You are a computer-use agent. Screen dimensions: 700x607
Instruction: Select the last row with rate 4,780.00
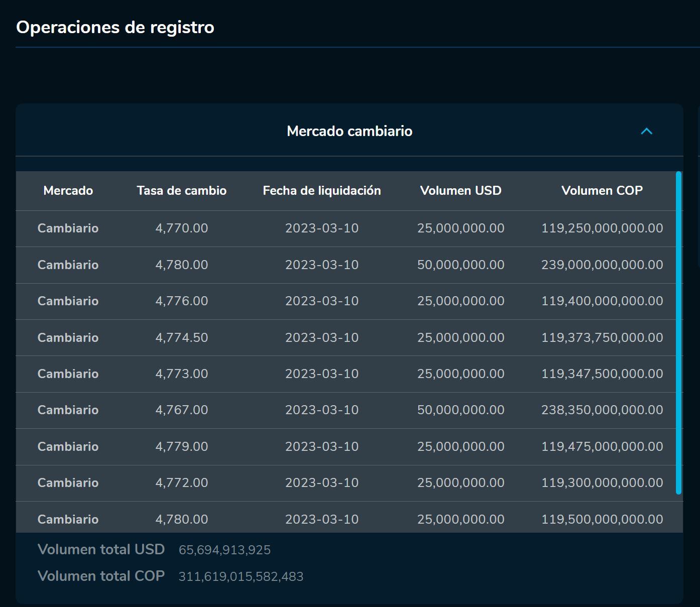182,519
